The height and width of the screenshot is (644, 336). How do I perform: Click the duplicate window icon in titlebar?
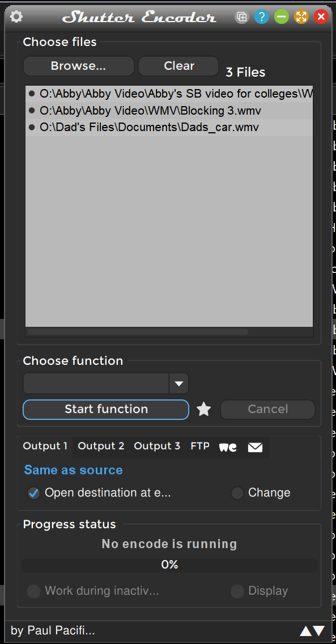(x=241, y=16)
